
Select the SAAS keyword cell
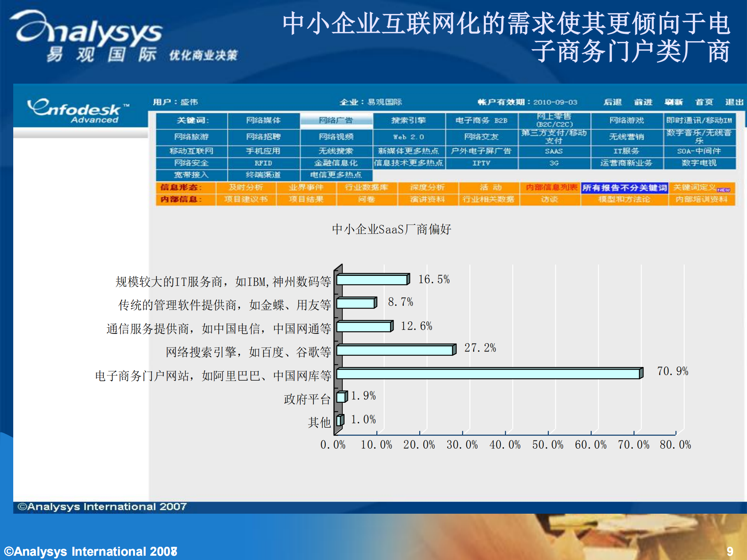pyautogui.click(x=554, y=151)
